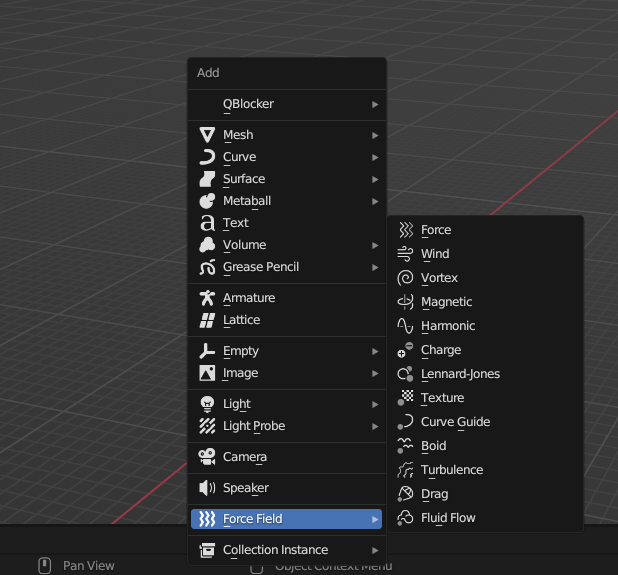Add a Force type force field
Image resolution: width=618 pixels, height=575 pixels.
(485, 230)
